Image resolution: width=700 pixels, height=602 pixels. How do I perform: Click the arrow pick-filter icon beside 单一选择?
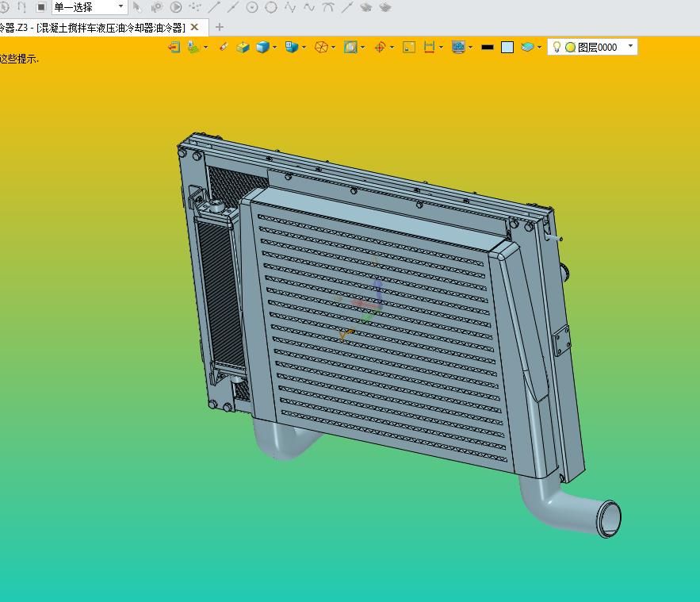click(x=137, y=7)
